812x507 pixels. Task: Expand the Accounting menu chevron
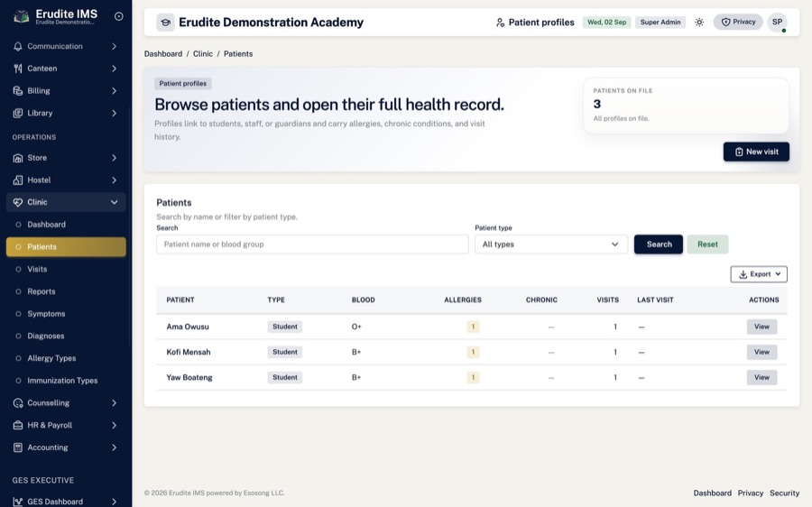tap(114, 447)
